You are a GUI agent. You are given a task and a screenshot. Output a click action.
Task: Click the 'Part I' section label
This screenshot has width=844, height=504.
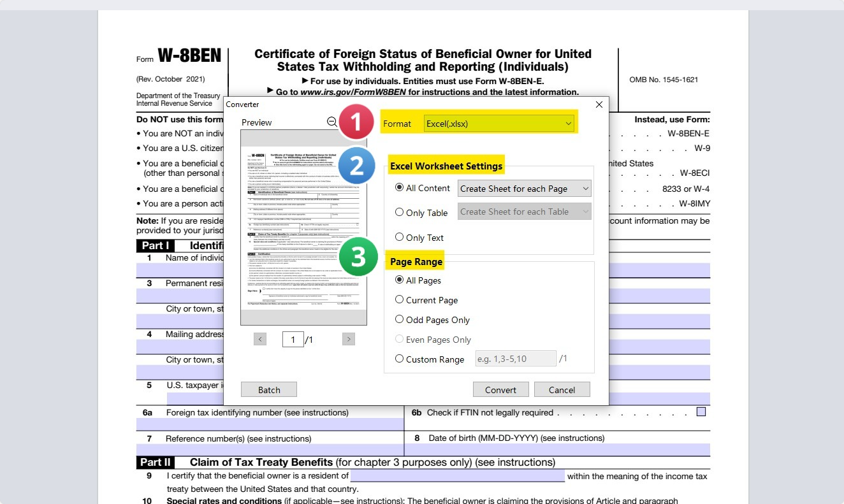pyautogui.click(x=156, y=245)
